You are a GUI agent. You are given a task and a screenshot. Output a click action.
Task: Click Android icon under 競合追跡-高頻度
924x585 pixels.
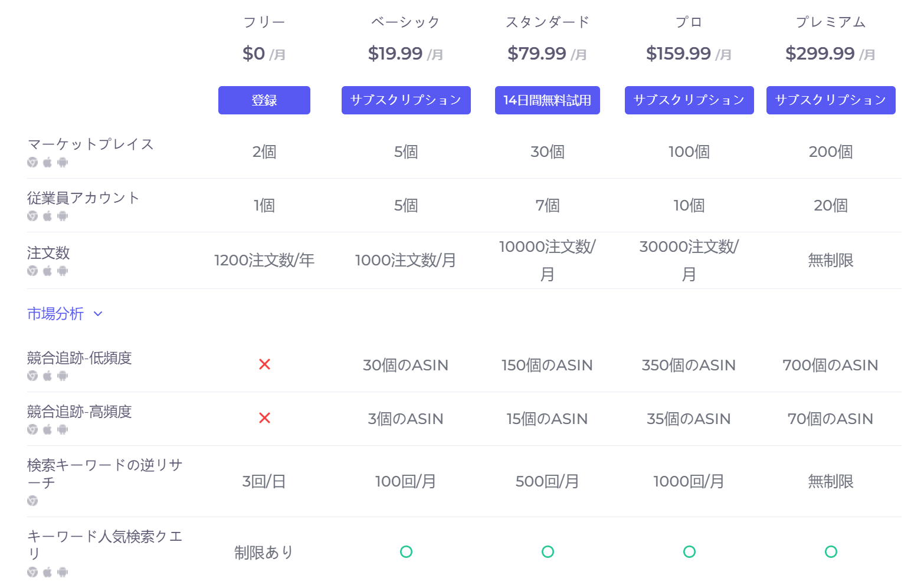(63, 429)
